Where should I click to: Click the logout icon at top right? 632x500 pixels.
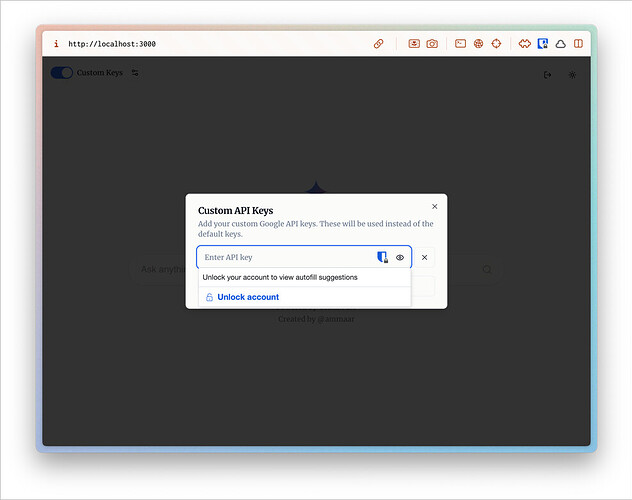click(547, 75)
